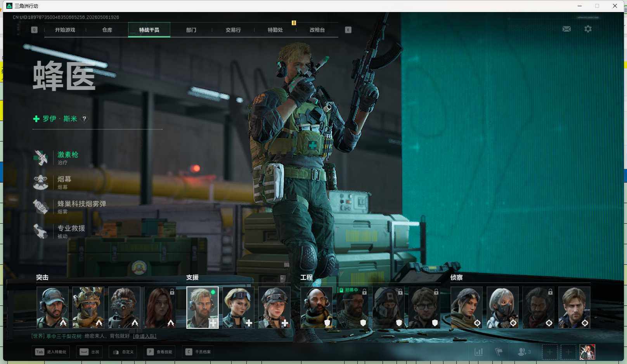Click the 专业救援 skill name
The width and height of the screenshot is (627, 364).
coord(71,228)
